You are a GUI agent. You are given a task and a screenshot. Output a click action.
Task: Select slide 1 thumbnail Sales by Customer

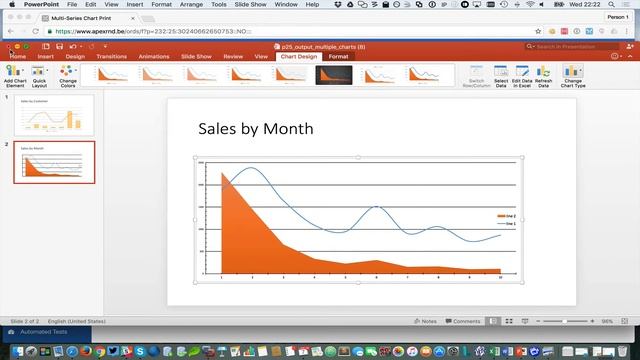(54, 115)
